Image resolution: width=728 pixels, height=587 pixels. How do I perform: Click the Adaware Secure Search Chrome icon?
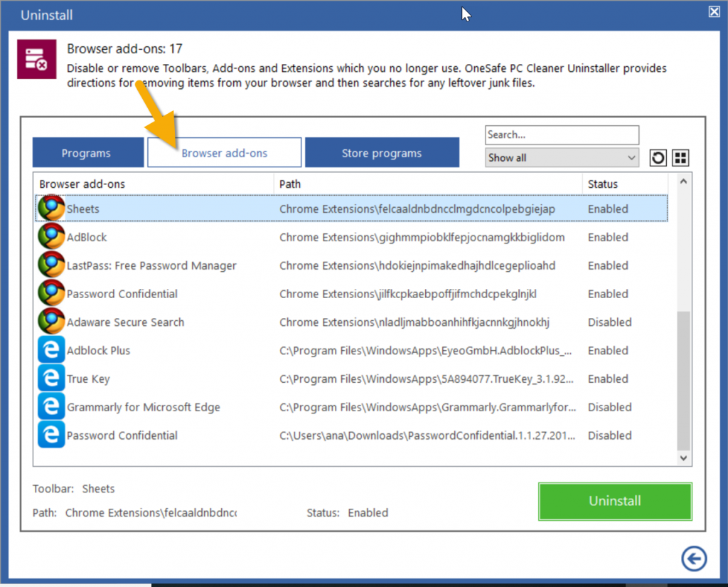(x=51, y=321)
